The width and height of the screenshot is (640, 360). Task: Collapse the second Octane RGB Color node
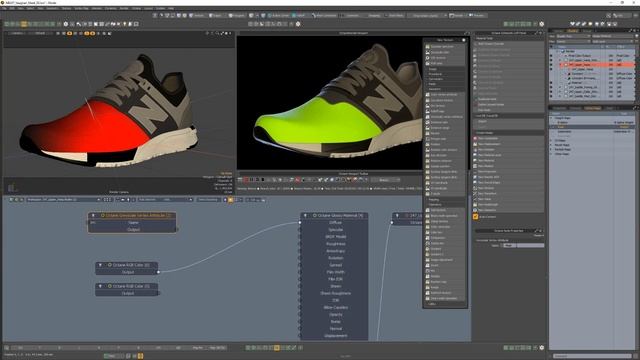tap(100, 286)
